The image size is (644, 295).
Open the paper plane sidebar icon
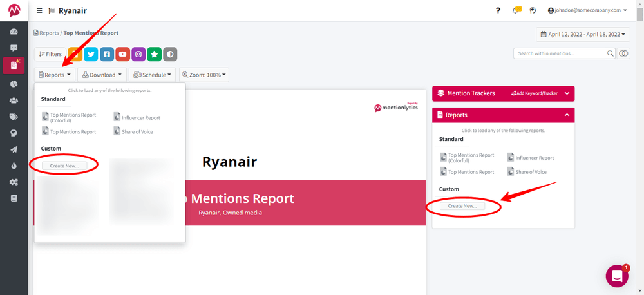(x=14, y=149)
